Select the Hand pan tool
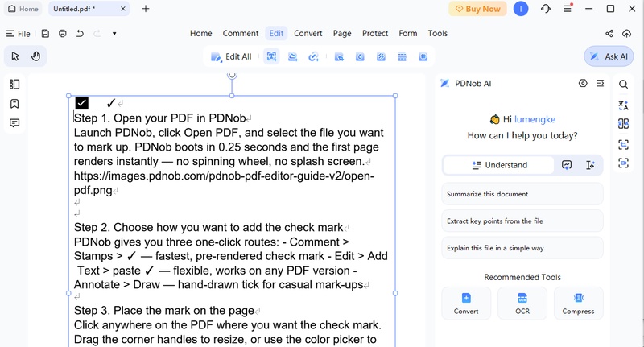Screen dimensions: 644x347 [x=35, y=56]
